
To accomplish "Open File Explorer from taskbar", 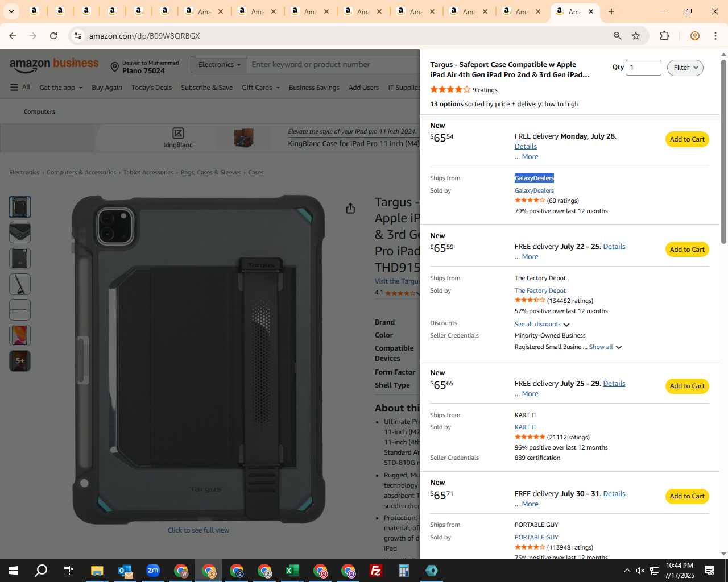I will (97, 571).
